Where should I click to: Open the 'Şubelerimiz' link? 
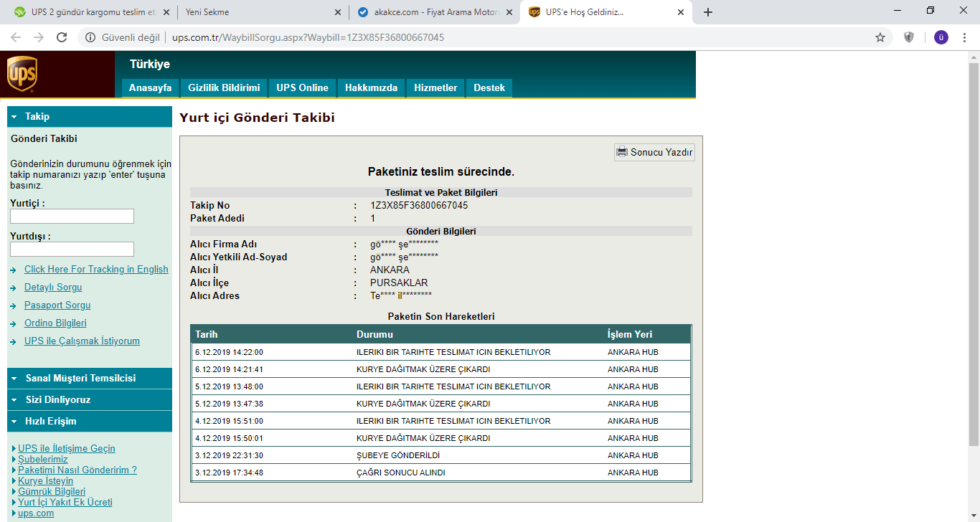(x=43, y=459)
